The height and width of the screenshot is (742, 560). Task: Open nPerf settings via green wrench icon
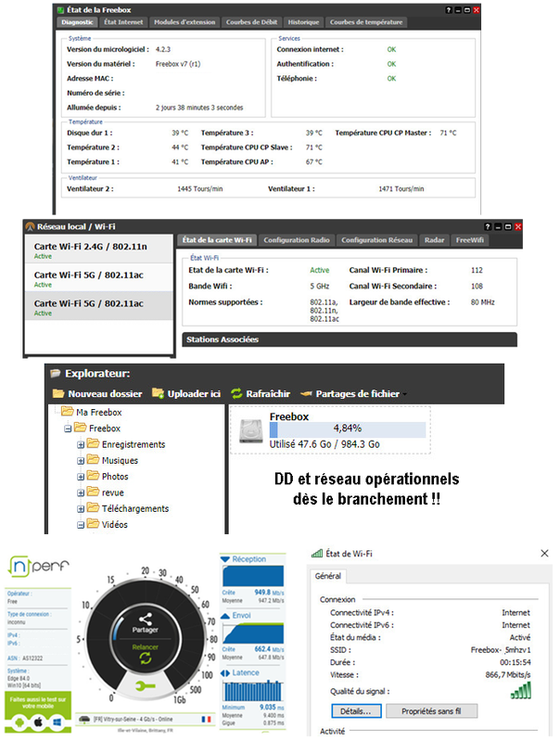[146, 685]
